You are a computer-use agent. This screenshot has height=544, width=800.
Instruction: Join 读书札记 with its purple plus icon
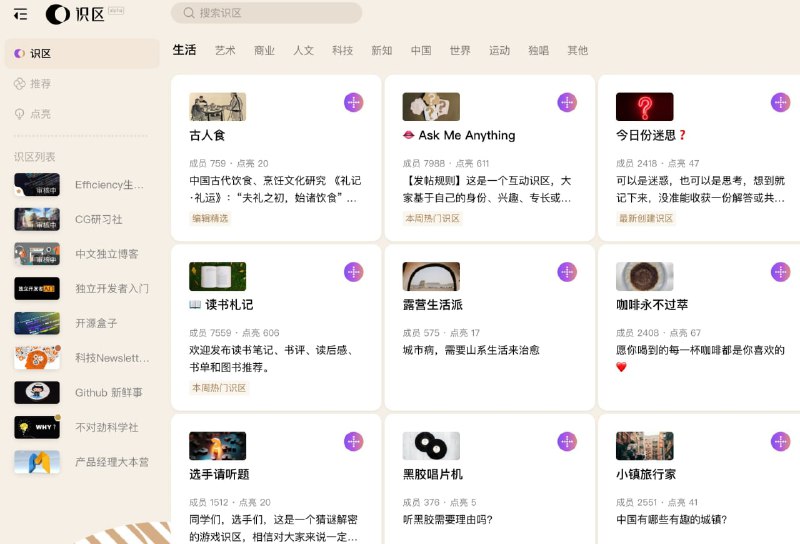(x=354, y=272)
